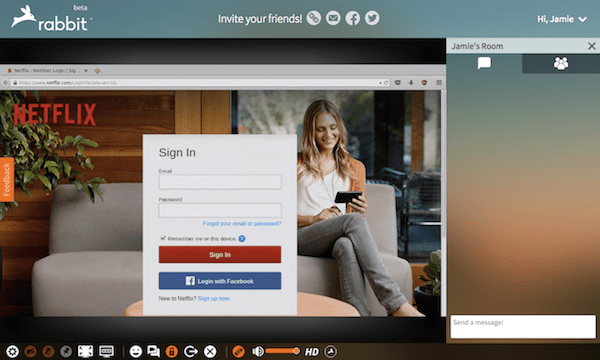Click the Email input field
Viewport: 600px width, 360px height.
click(x=220, y=182)
